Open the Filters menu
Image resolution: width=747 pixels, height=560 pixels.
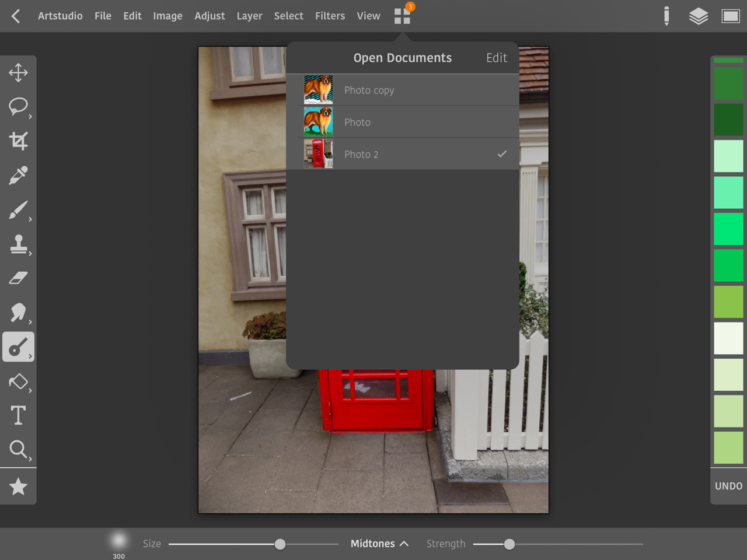click(x=330, y=16)
